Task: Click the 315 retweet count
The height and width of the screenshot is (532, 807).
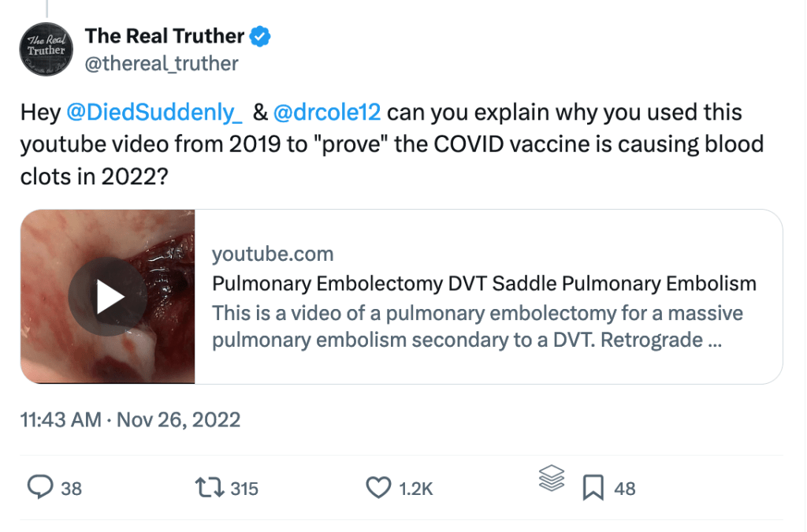Action: coord(244,489)
